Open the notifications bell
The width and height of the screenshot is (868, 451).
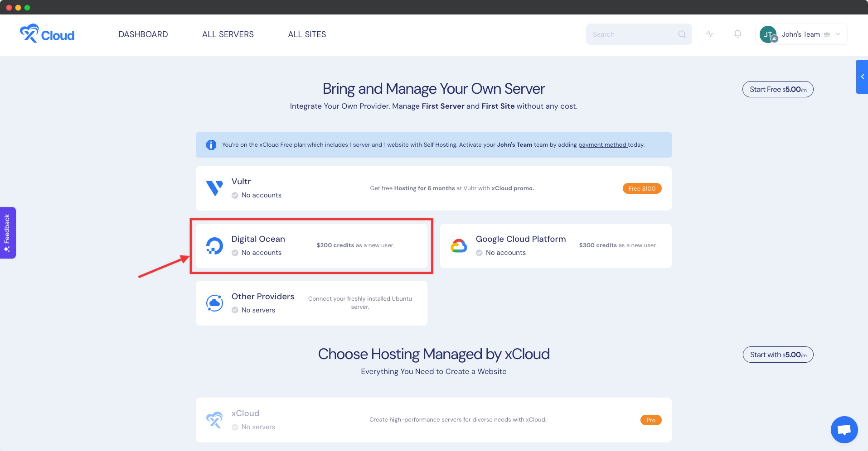point(737,34)
